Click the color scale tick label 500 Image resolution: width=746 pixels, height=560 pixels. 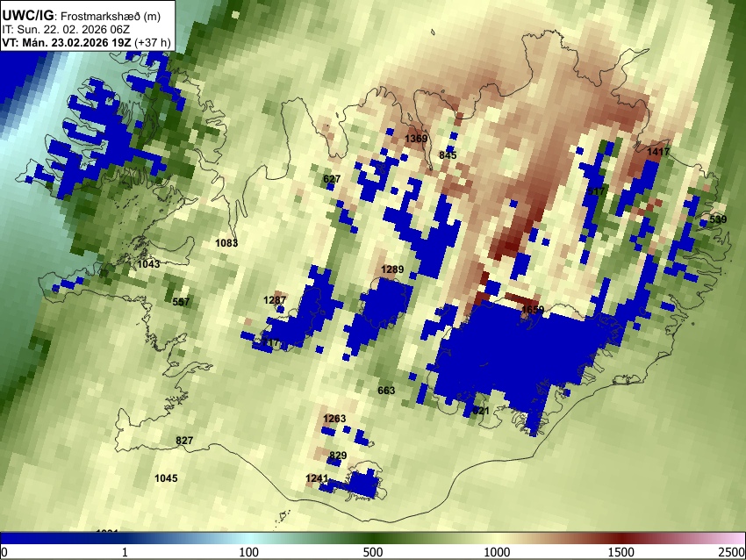point(372,552)
